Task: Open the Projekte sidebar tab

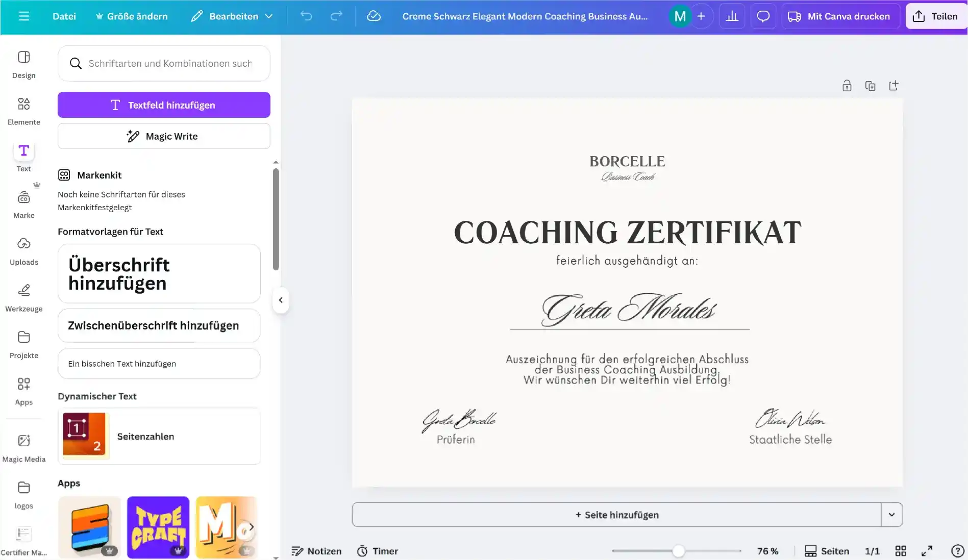Action: click(24, 344)
